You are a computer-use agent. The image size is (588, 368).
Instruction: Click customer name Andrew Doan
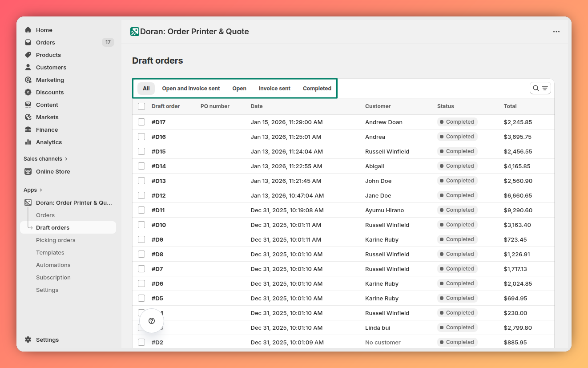click(x=384, y=122)
